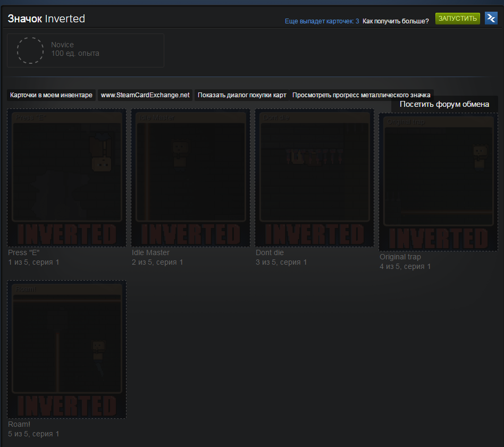Select the Roam! card thumbnail

click(x=67, y=349)
